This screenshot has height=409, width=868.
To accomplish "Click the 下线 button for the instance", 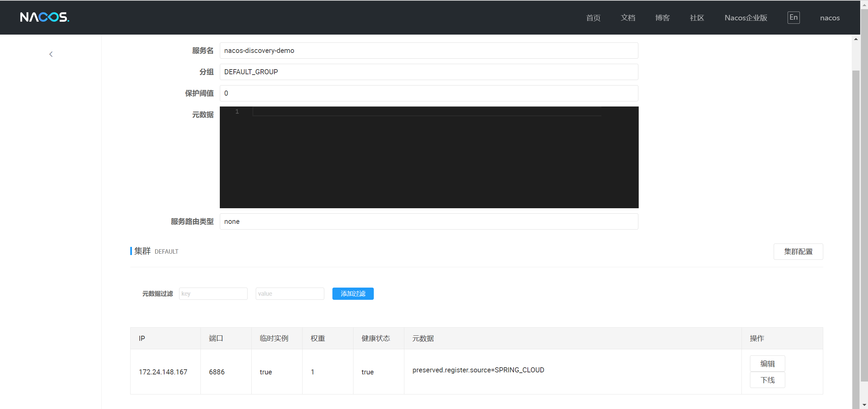I will click(x=767, y=380).
